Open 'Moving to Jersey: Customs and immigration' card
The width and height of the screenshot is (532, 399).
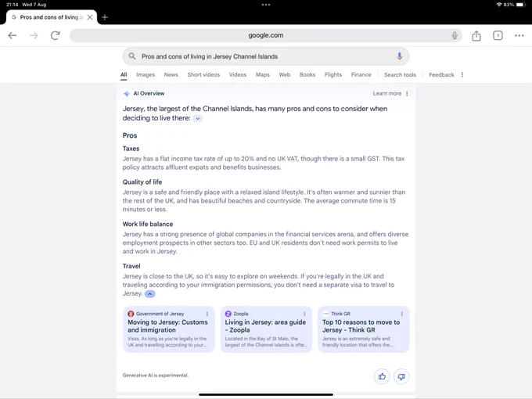tap(169, 329)
